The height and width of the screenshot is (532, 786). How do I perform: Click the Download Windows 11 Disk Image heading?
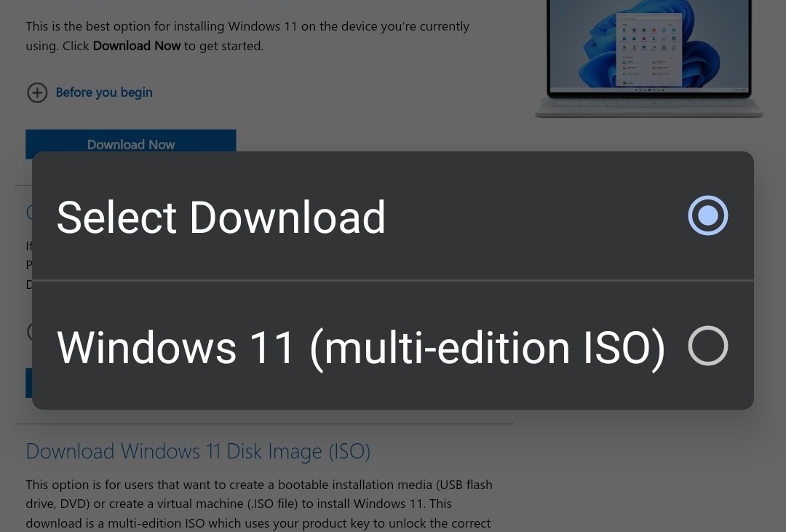(198, 451)
